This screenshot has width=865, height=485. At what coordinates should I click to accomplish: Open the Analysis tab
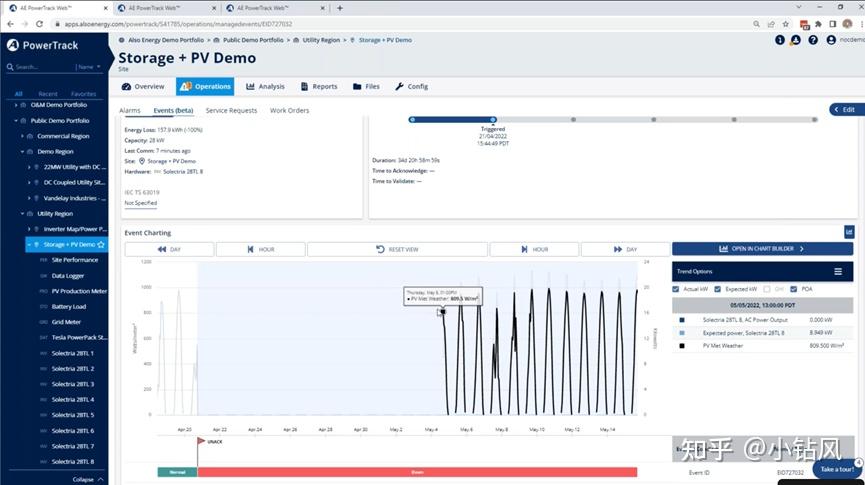tap(265, 87)
